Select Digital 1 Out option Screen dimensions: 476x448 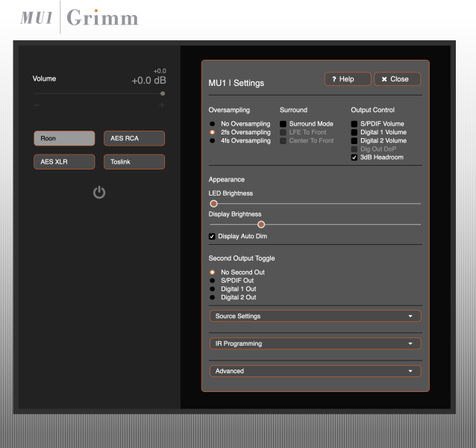coord(212,289)
